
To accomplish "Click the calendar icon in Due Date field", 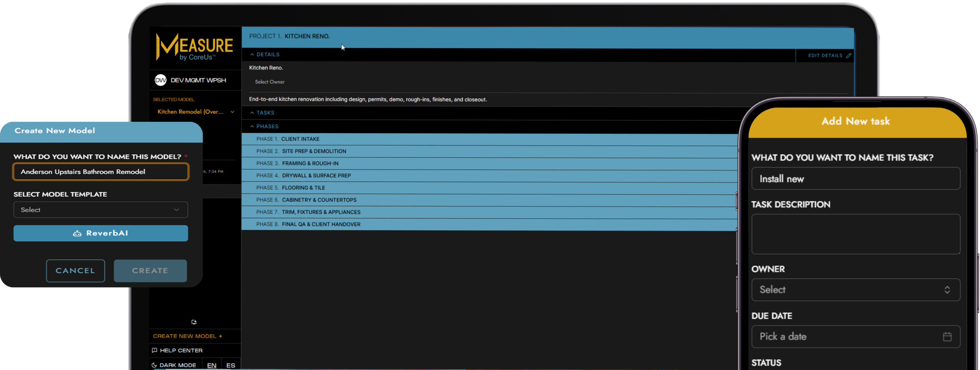I will point(947,337).
